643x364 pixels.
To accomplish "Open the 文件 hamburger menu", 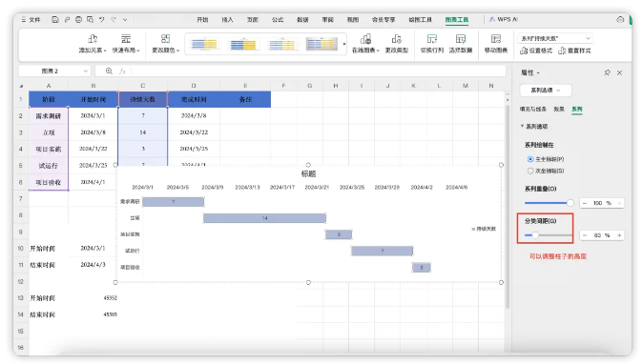I will coord(31,20).
